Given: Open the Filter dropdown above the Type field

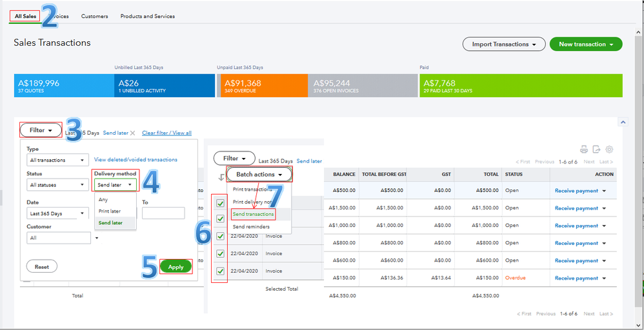Looking at the screenshot, I should pyautogui.click(x=41, y=130).
